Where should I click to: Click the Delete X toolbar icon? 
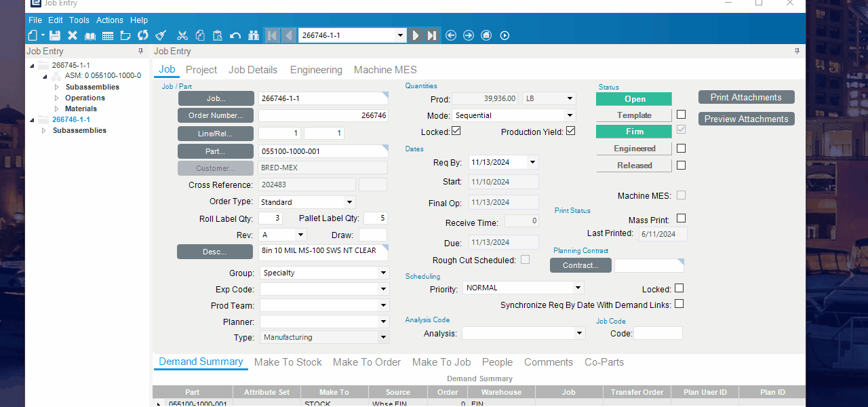click(73, 35)
